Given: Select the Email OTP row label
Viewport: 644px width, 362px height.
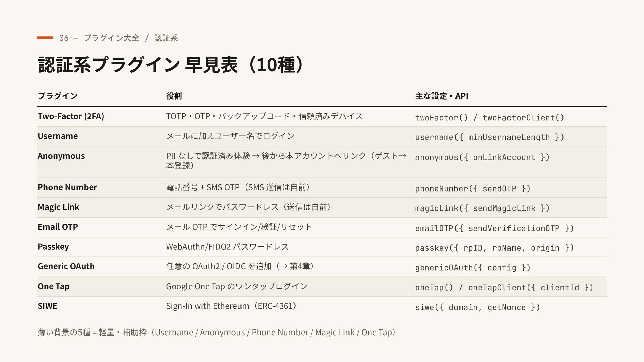Looking at the screenshot, I should click(x=58, y=227).
